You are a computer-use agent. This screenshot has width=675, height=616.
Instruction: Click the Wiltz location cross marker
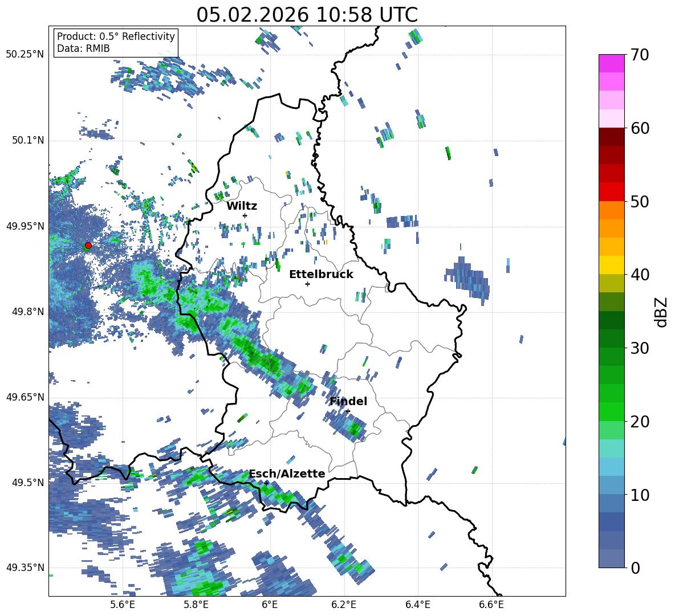[x=245, y=215]
